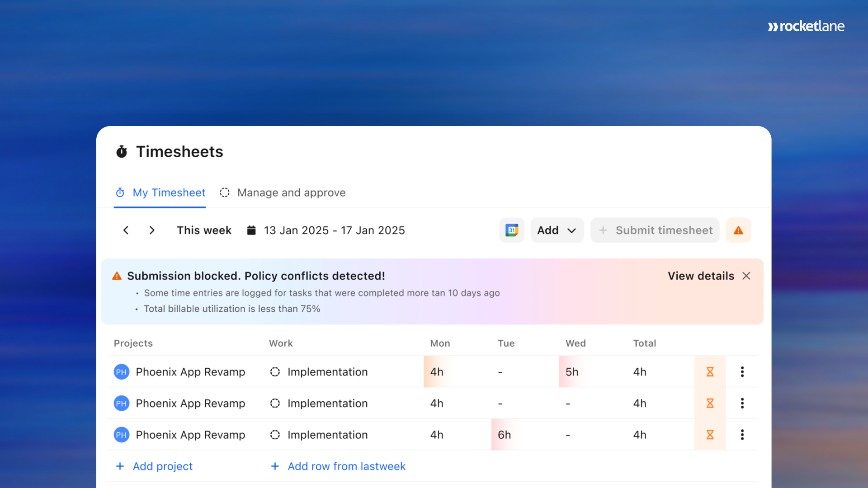Switch to My Timesheet tab
The height and width of the screenshot is (488, 868).
click(160, 193)
